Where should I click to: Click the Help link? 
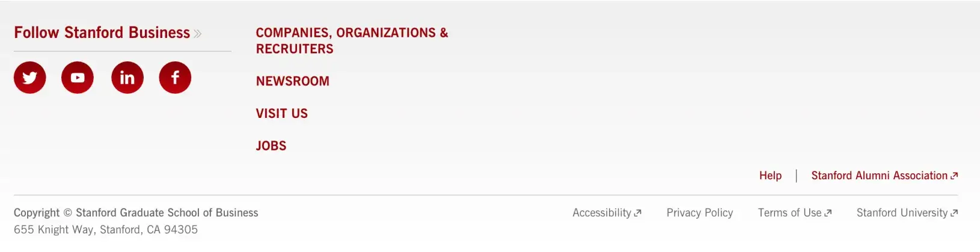pyautogui.click(x=770, y=176)
